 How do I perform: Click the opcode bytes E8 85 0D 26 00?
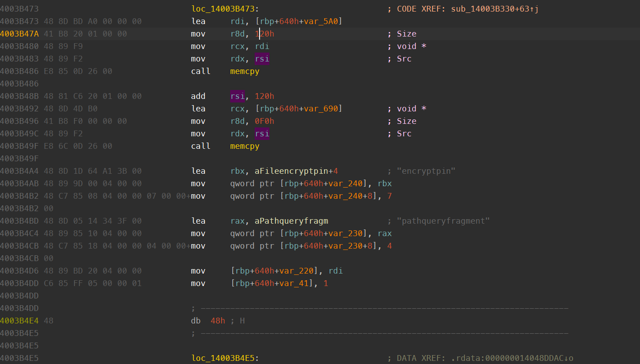pyautogui.click(x=78, y=71)
